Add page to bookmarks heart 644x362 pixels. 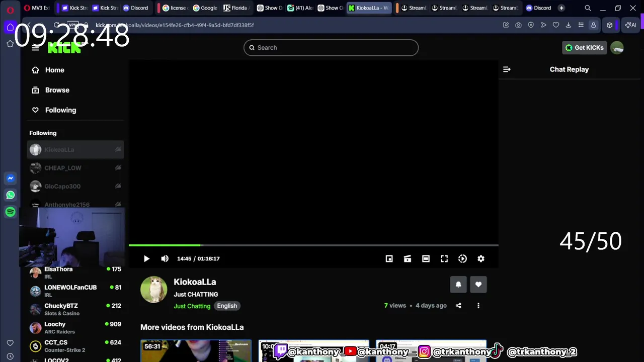coord(556,25)
